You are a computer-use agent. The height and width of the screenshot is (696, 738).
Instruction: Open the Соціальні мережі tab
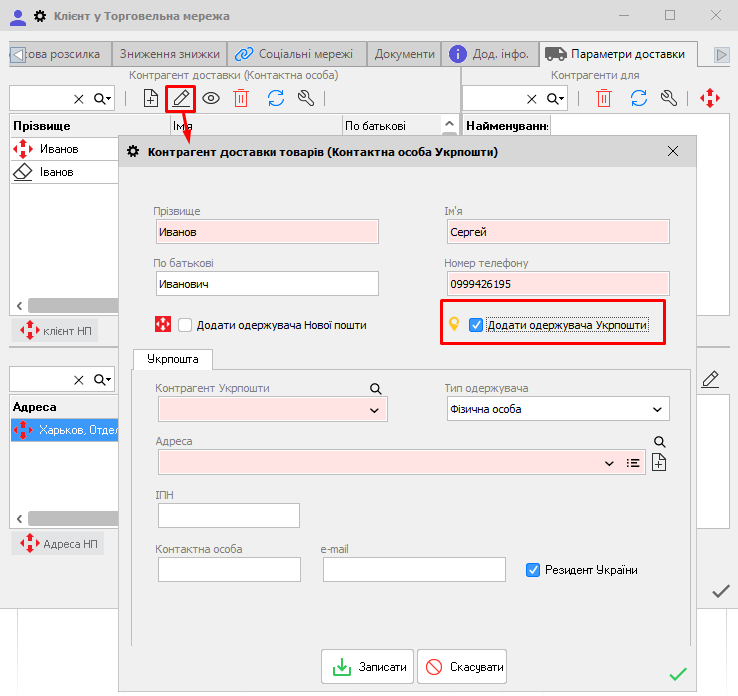(x=296, y=54)
